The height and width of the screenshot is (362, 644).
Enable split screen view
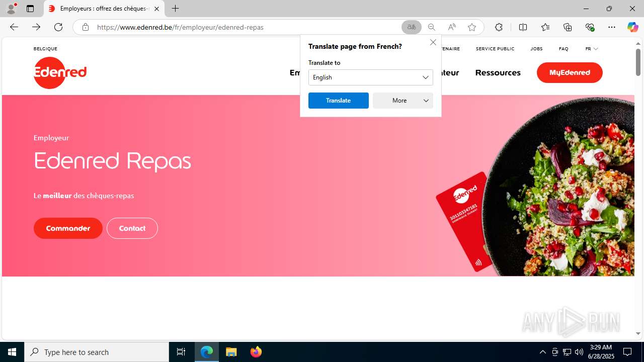coord(523,27)
